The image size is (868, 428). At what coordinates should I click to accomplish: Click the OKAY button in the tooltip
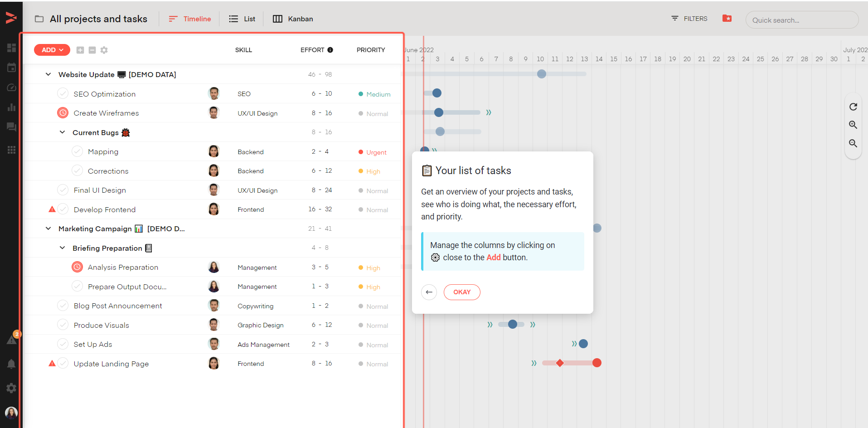462,292
